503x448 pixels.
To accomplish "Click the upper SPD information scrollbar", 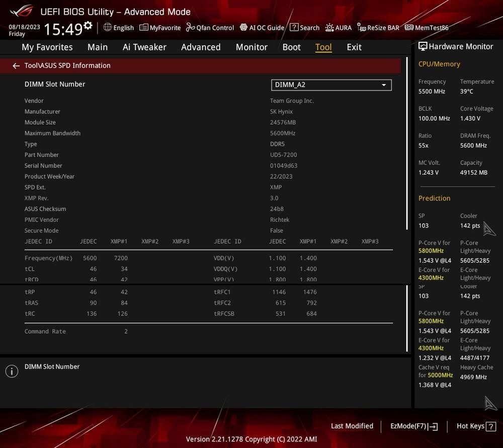I will (407, 143).
